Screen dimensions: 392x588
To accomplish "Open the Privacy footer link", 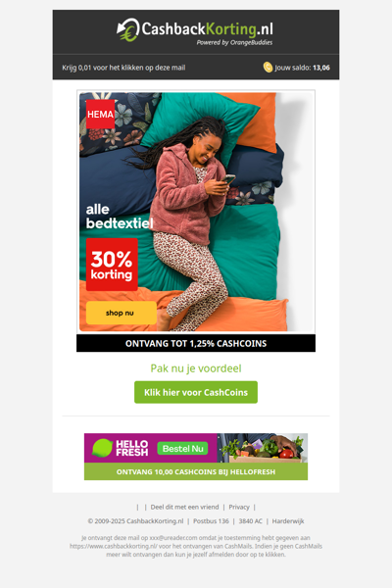I will click(239, 507).
